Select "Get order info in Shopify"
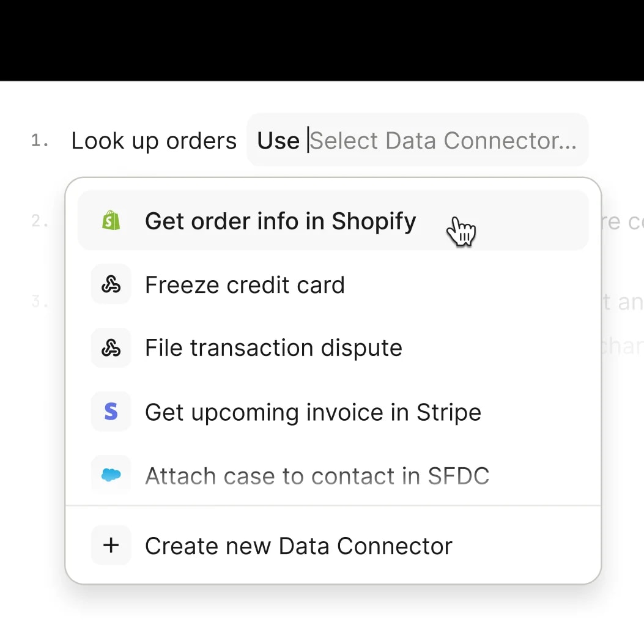Screen dimensions: 644x644 click(x=280, y=221)
